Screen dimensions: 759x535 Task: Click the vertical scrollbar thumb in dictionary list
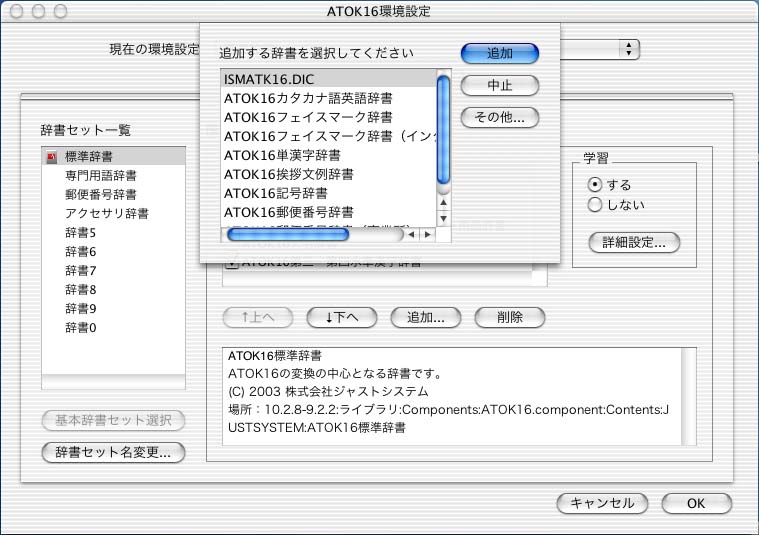point(443,130)
